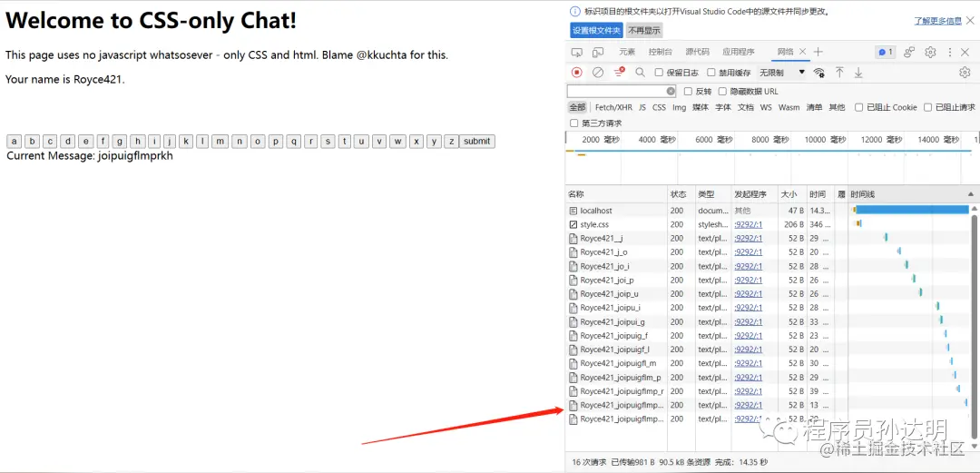Click the 不再显示 button
980x473 pixels.
(x=643, y=31)
